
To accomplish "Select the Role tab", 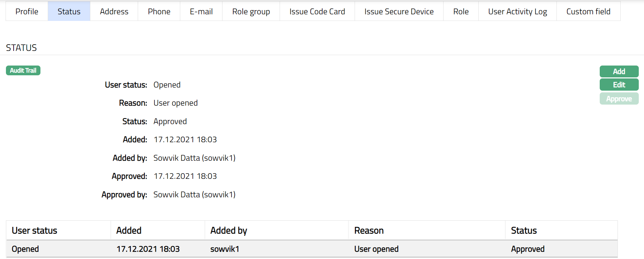I will pyautogui.click(x=461, y=12).
